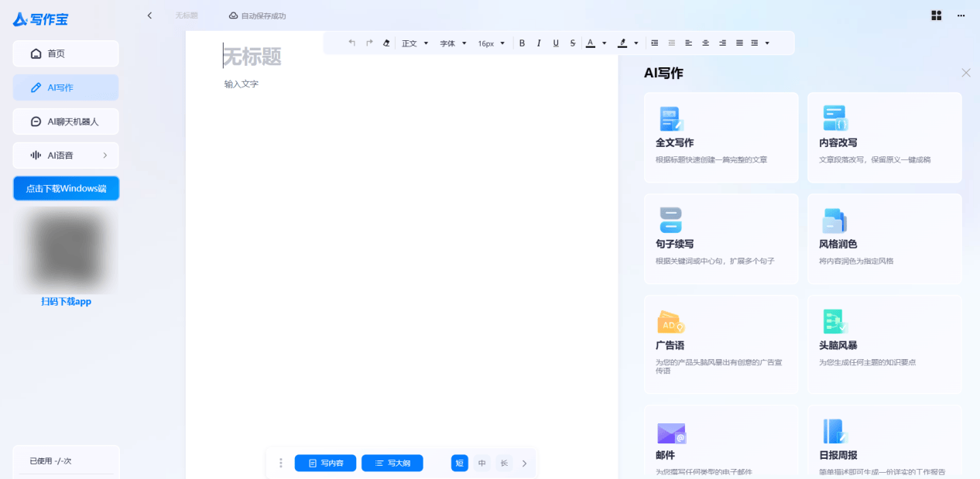
Task: Open the 广告语 ad slogan generator
Action: pyautogui.click(x=721, y=344)
